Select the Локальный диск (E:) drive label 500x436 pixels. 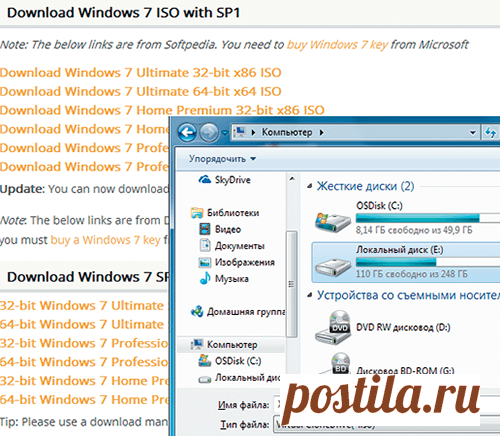click(400, 250)
